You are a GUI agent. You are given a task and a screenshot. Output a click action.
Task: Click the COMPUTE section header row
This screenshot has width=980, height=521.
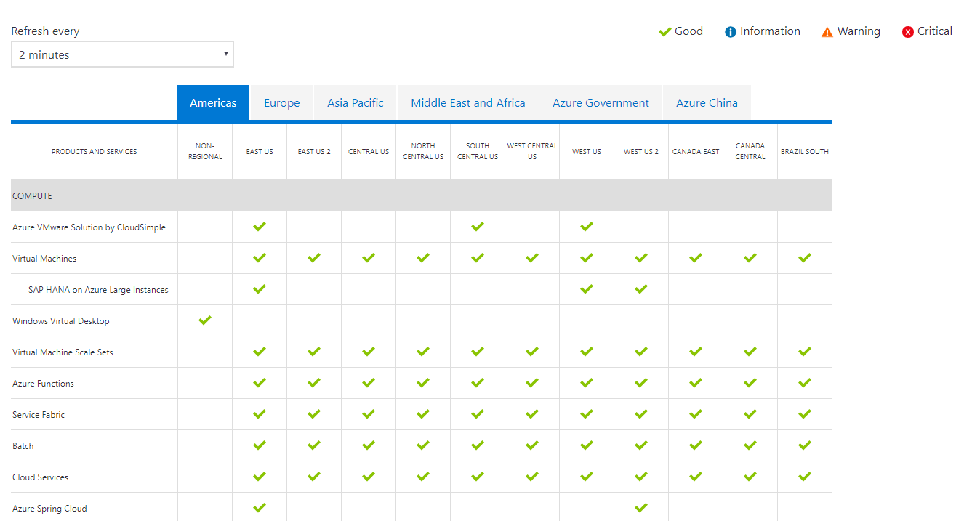tap(421, 196)
